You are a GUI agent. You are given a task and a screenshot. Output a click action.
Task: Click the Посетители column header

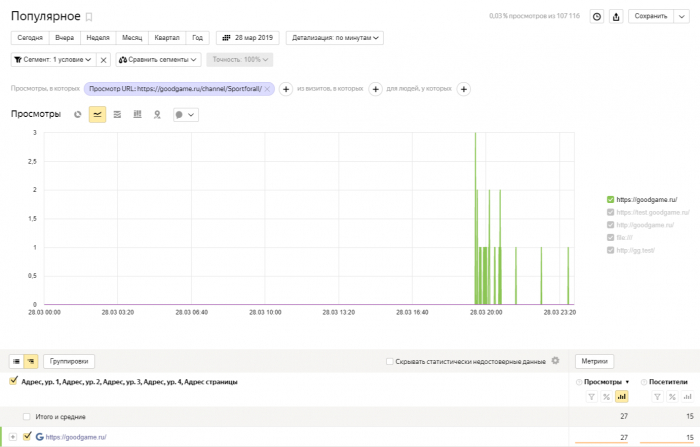coord(668,382)
